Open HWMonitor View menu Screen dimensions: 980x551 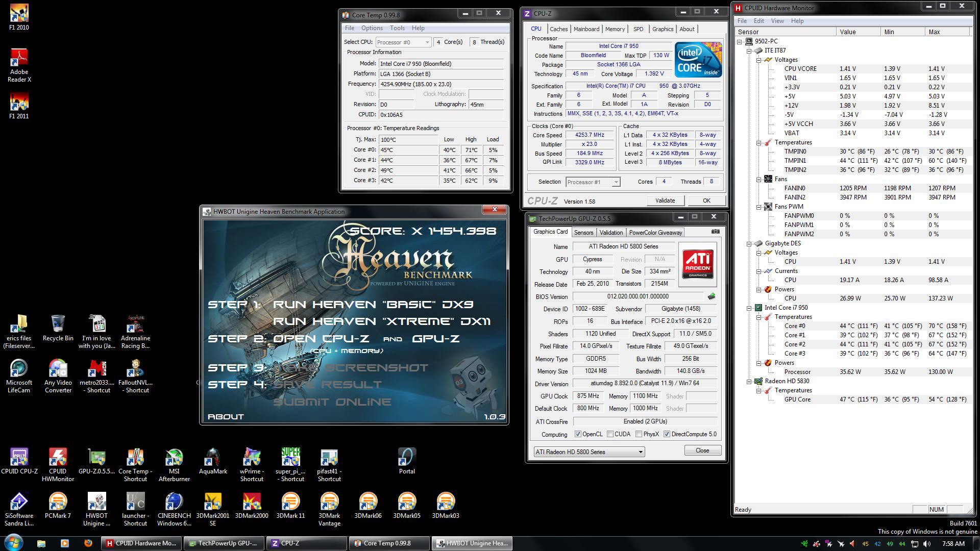[777, 21]
